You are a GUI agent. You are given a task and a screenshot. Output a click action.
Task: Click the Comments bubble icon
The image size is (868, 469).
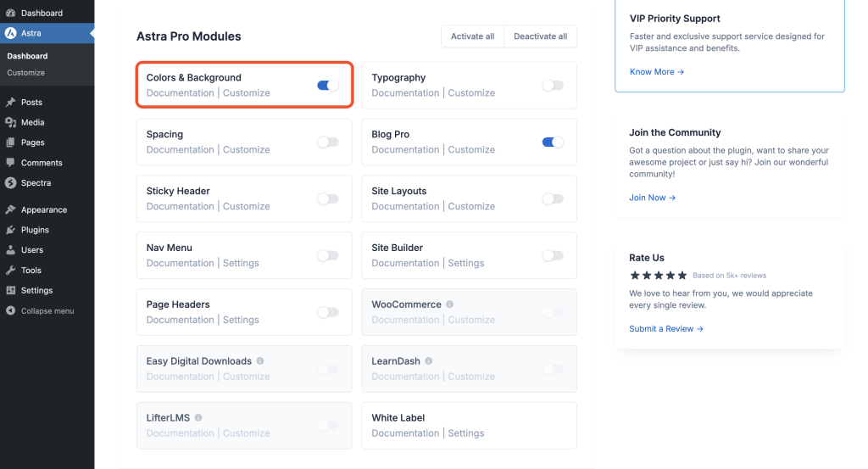click(10, 163)
